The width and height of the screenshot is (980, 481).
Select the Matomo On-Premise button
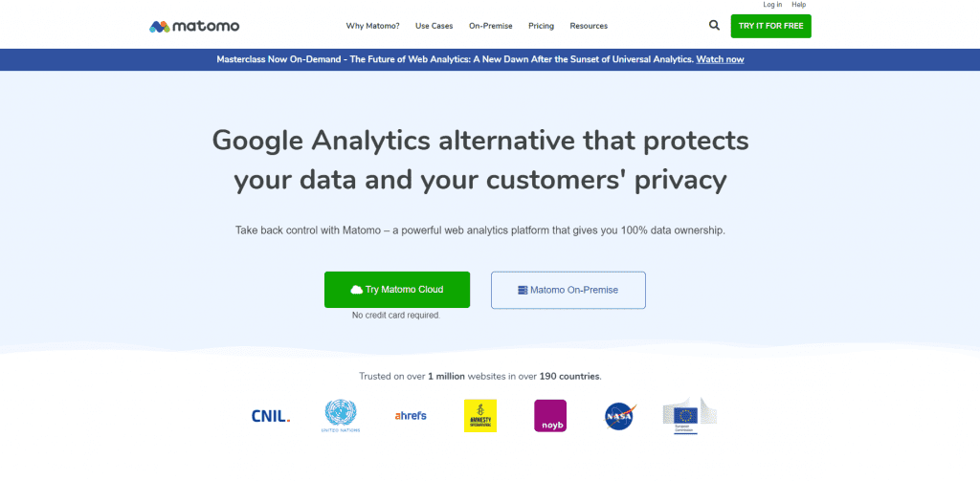[x=568, y=290]
